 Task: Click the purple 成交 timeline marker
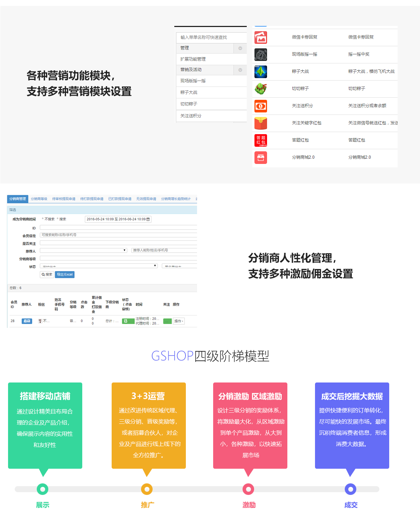[x=350, y=489]
